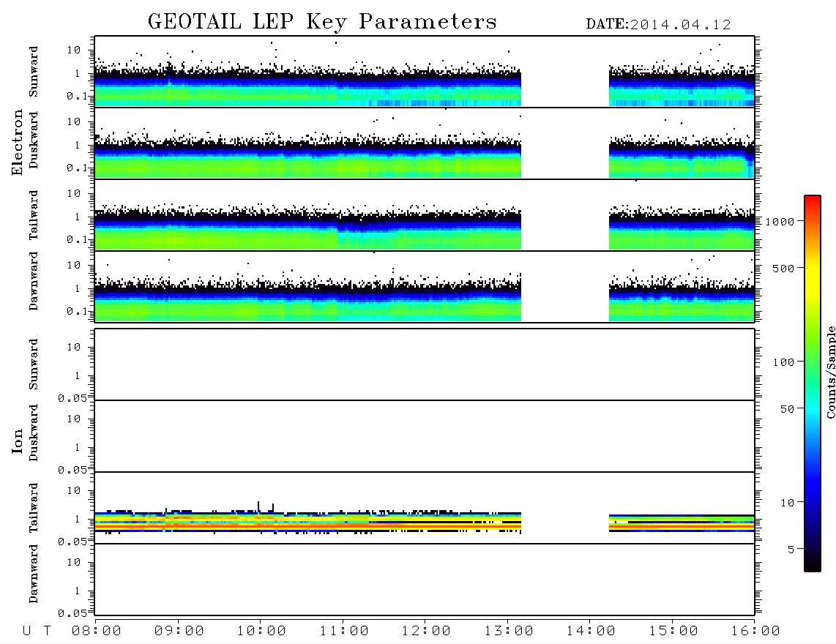The height and width of the screenshot is (644, 836).
Task: Click the 12:00 time tick label
Action: (x=426, y=632)
